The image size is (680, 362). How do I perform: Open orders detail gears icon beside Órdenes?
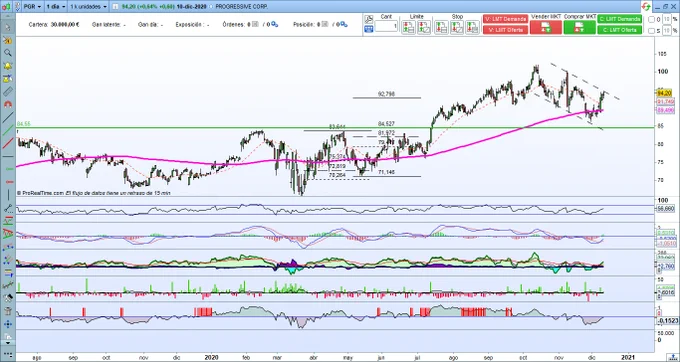(x=274, y=25)
